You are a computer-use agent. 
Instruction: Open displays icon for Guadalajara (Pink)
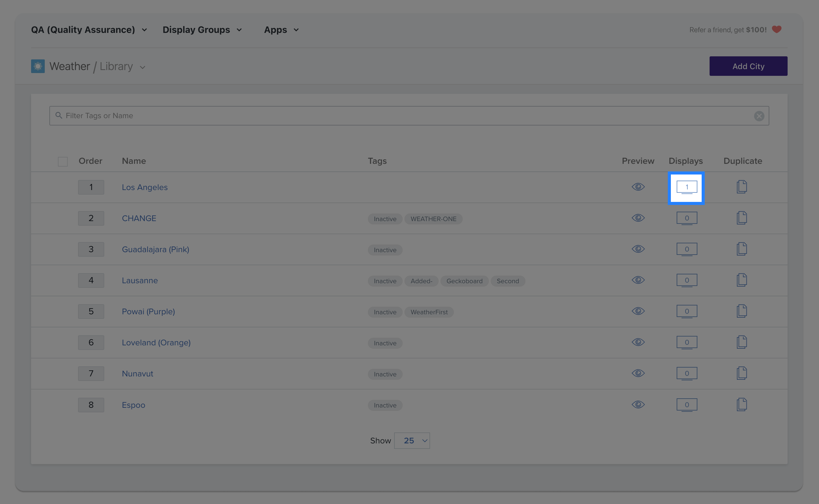coord(686,249)
